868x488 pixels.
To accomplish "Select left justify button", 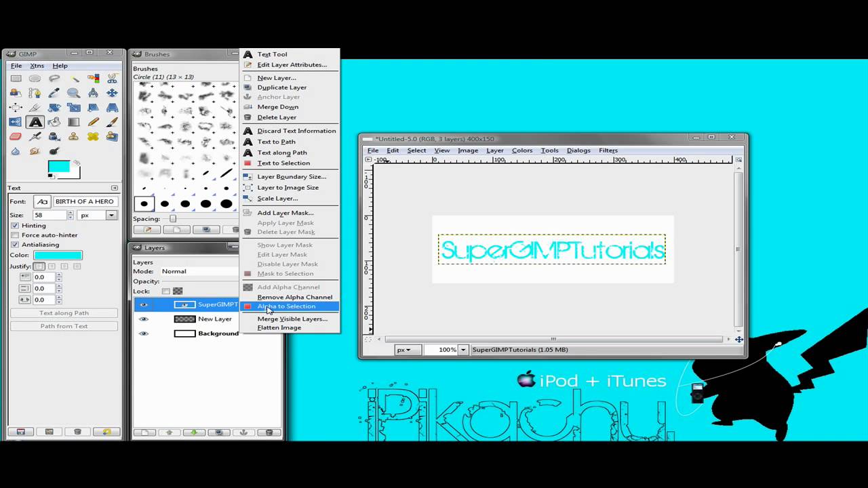I will [39, 266].
